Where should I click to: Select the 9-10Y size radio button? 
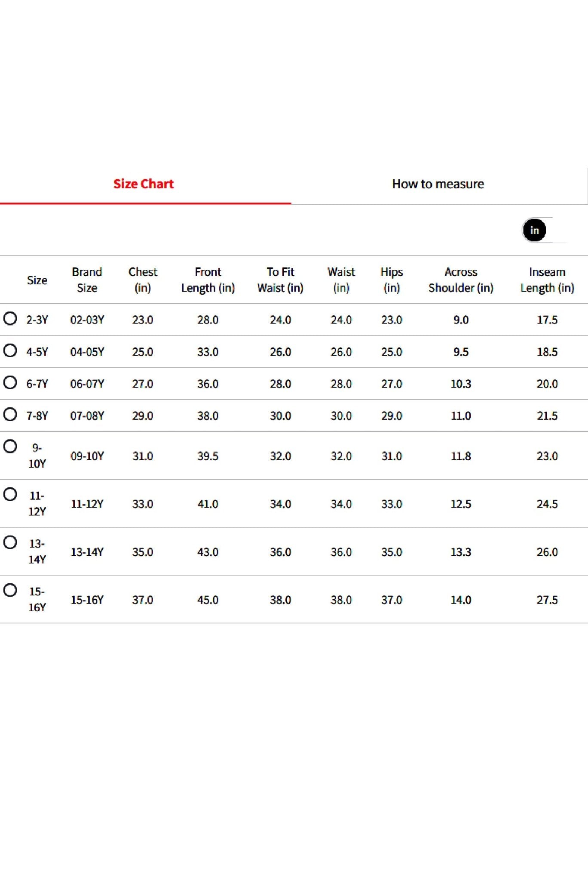10,446
